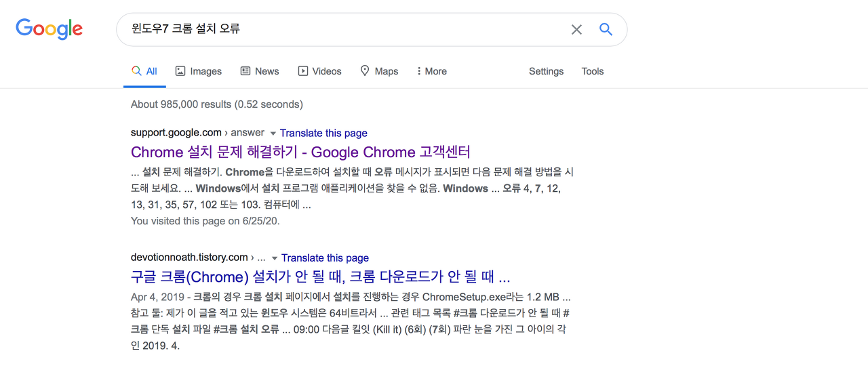Switch to the Images tab
The image size is (868, 370).
[199, 71]
